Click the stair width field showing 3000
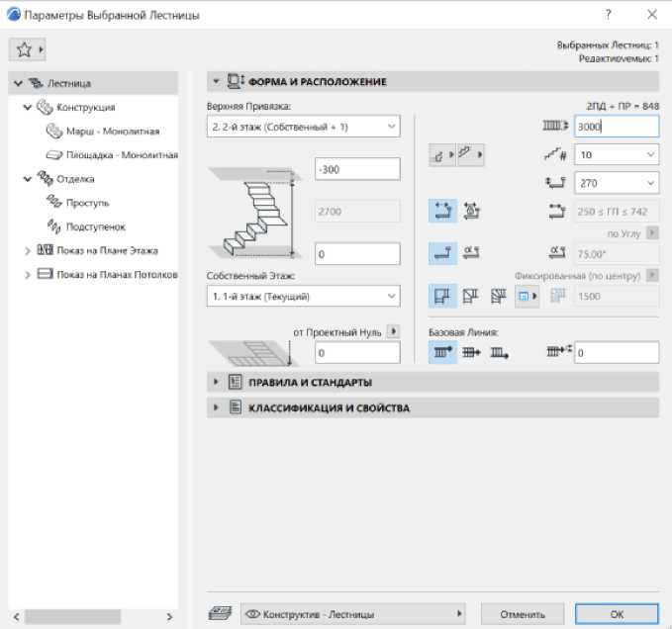The width and height of the screenshot is (672, 629). [616, 127]
